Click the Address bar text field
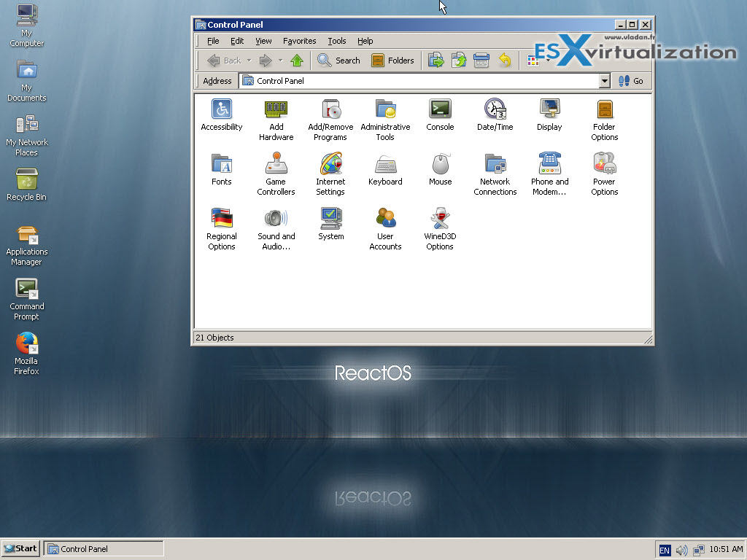This screenshot has height=560, width=747. point(419,81)
